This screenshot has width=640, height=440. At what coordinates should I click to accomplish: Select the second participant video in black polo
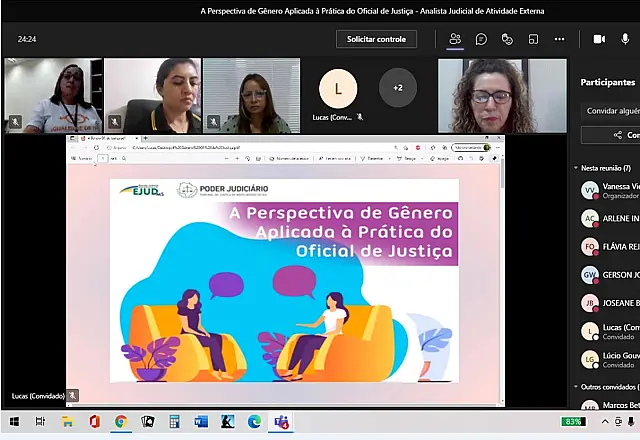[x=153, y=96]
